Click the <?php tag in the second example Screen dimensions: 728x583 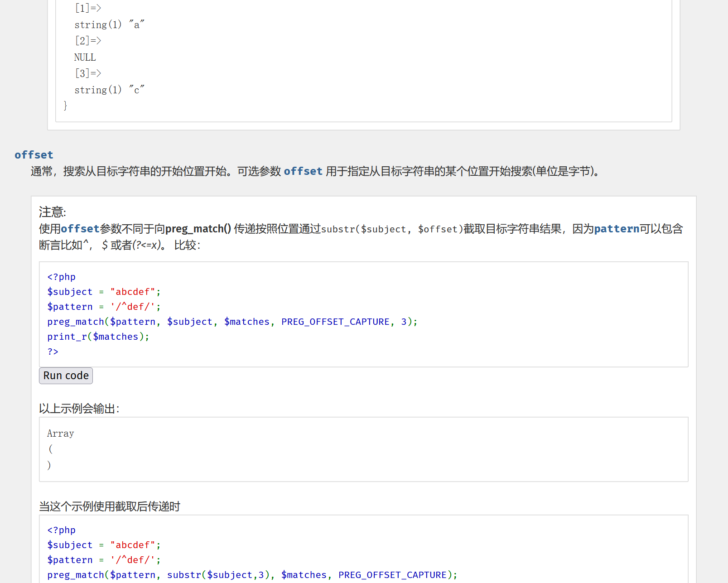click(61, 530)
